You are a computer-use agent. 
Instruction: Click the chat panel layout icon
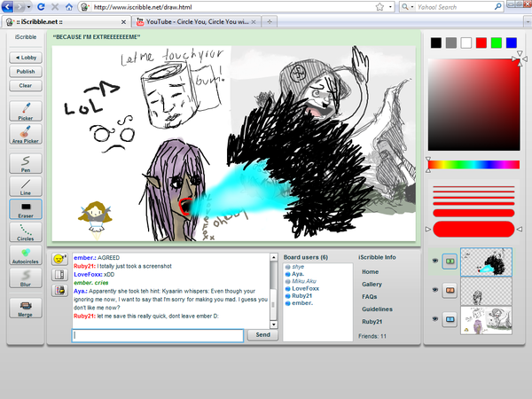(x=59, y=275)
